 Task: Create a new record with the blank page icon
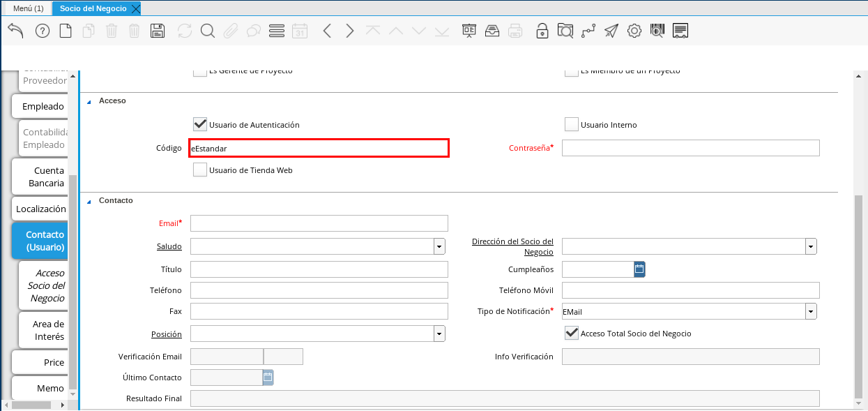[66, 31]
